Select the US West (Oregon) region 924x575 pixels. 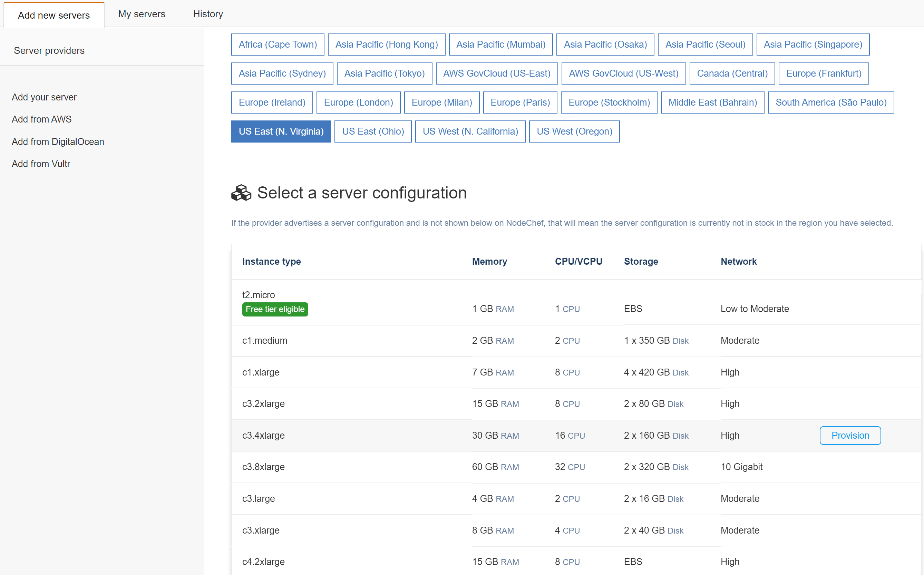(x=574, y=131)
